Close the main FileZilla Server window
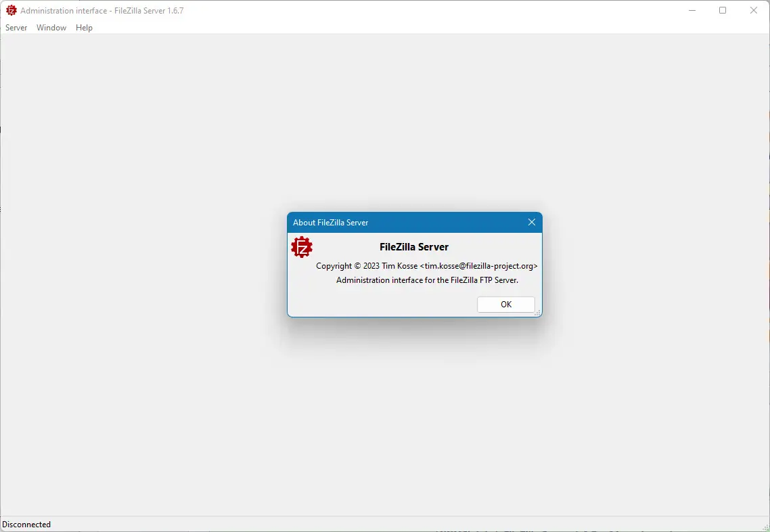The height and width of the screenshot is (532, 770). click(x=753, y=10)
